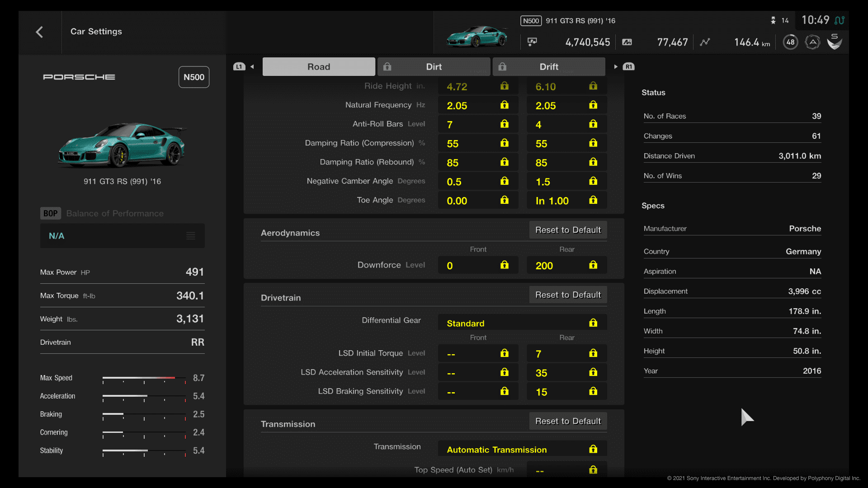Reset Transmission to default
The height and width of the screenshot is (488, 868).
[x=568, y=421]
